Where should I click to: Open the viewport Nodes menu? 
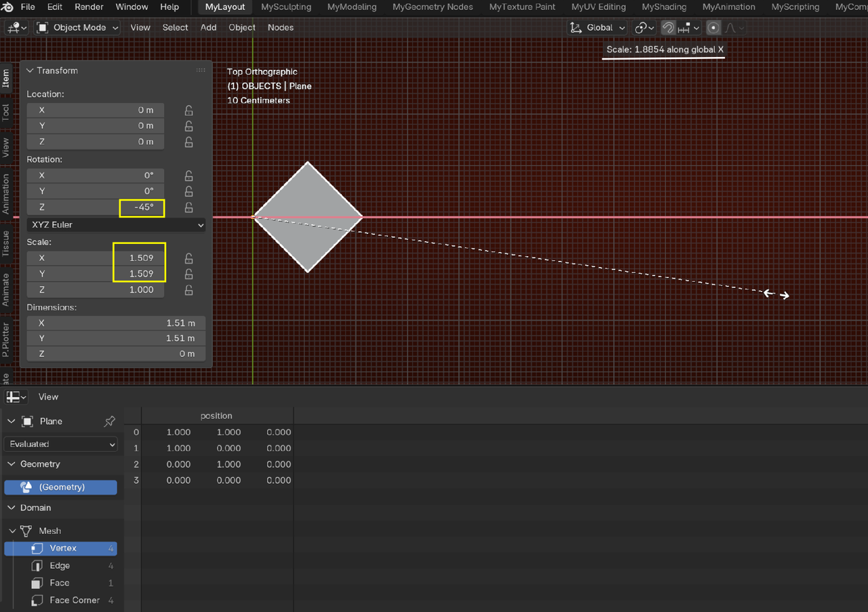point(281,28)
